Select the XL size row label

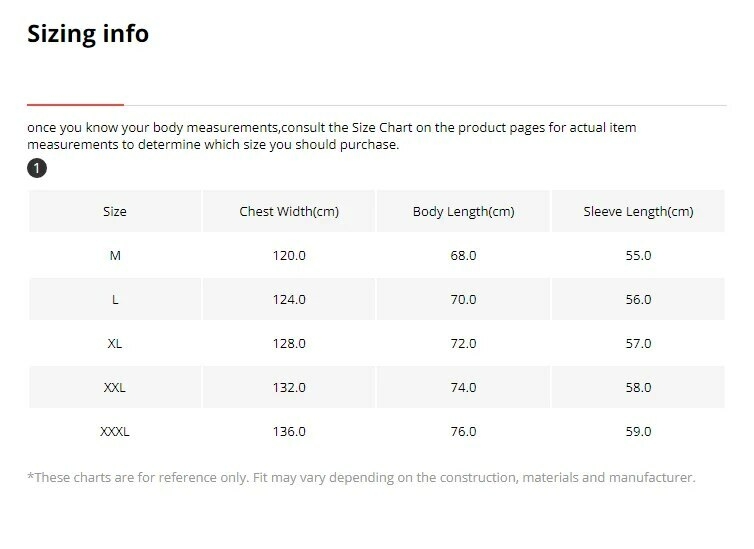click(115, 344)
